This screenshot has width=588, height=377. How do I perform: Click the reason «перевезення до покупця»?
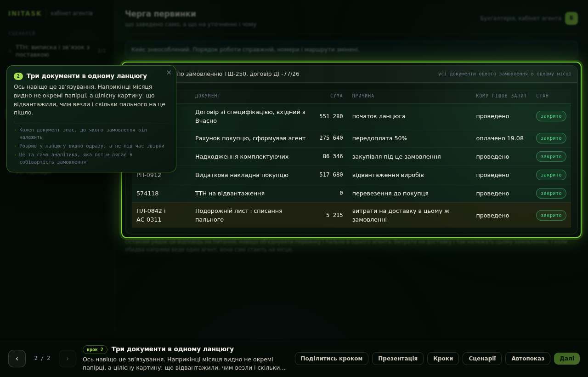(x=390, y=194)
